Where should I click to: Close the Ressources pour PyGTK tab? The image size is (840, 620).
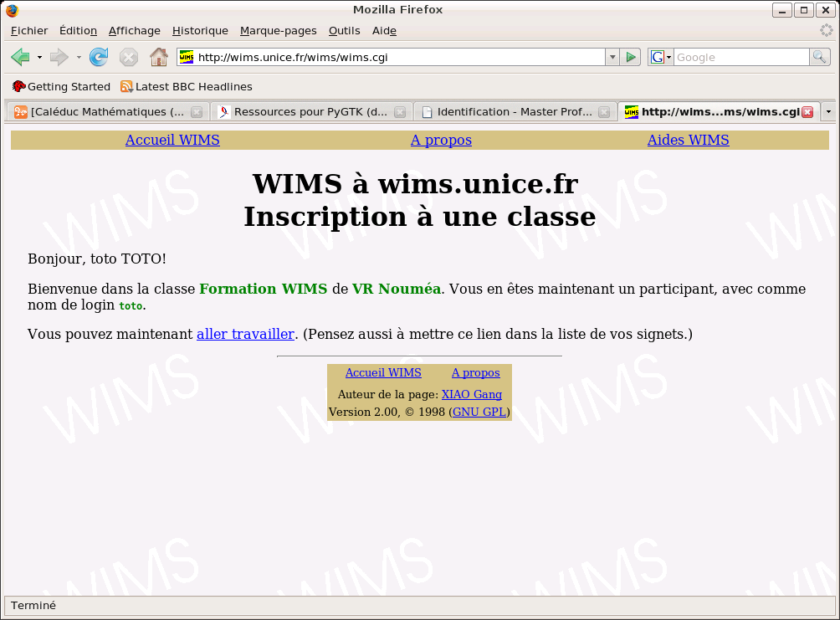(x=400, y=111)
